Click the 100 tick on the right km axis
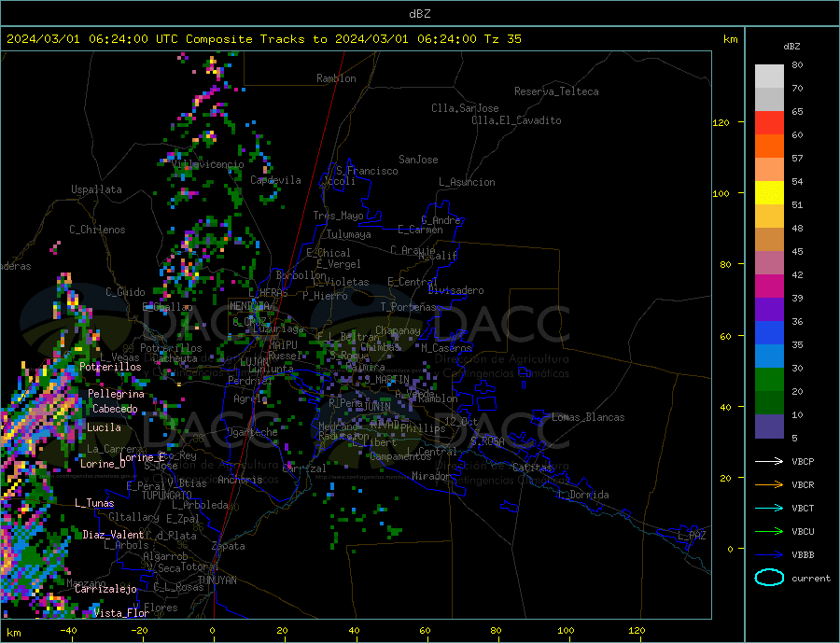 721,193
